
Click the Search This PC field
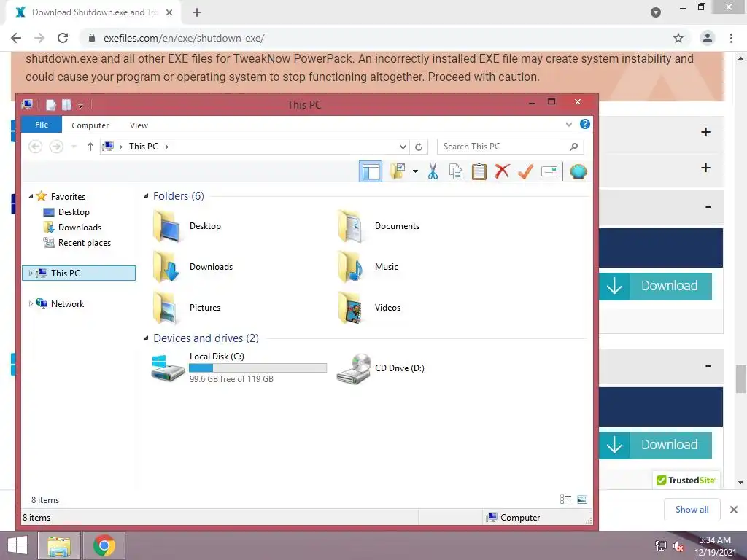click(510, 147)
